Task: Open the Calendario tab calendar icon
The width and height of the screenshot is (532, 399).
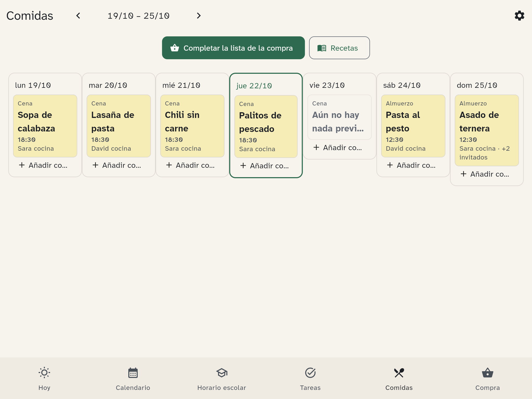Action: click(133, 373)
